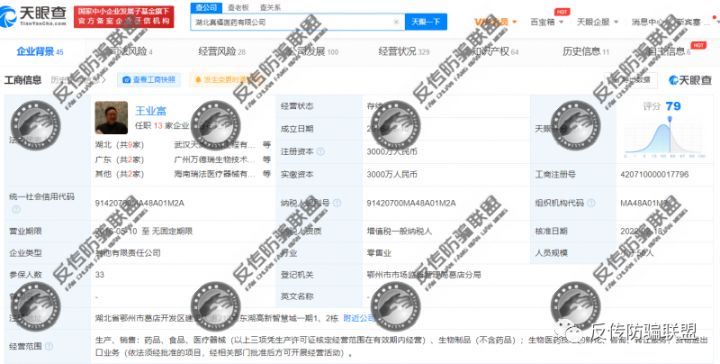Switch to 查关系 search tab
Image resolution: width=720 pixels, height=364 pixels.
click(x=270, y=8)
